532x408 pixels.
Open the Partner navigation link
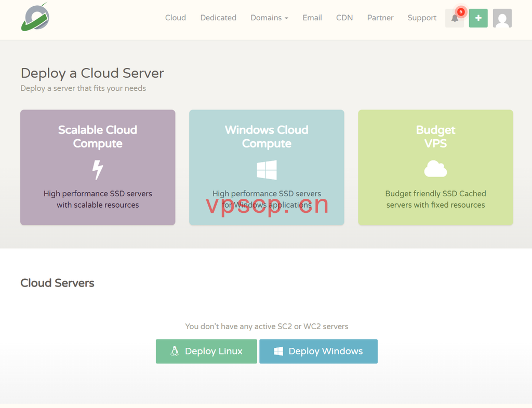coord(380,18)
